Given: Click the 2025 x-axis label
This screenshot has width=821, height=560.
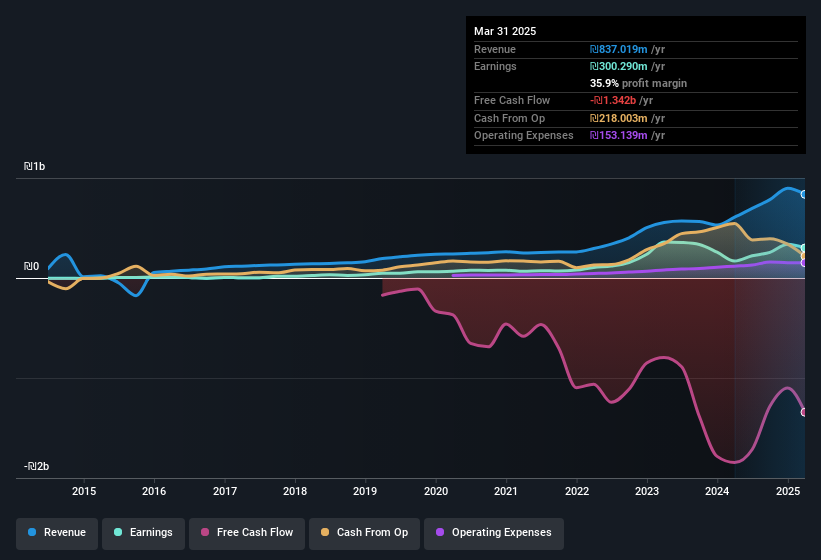Looking at the screenshot, I should (788, 491).
